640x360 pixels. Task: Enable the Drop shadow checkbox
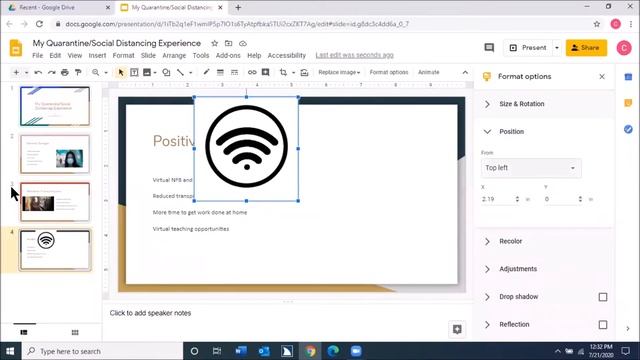(x=603, y=297)
